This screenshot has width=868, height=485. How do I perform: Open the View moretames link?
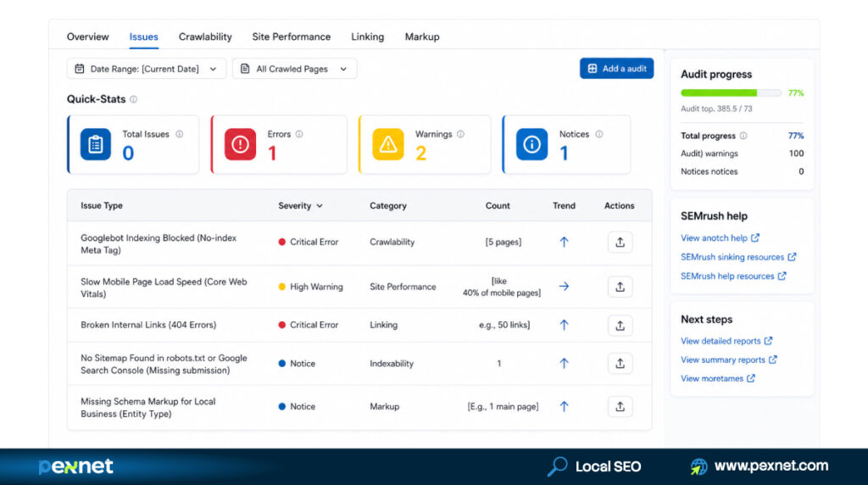(717, 379)
